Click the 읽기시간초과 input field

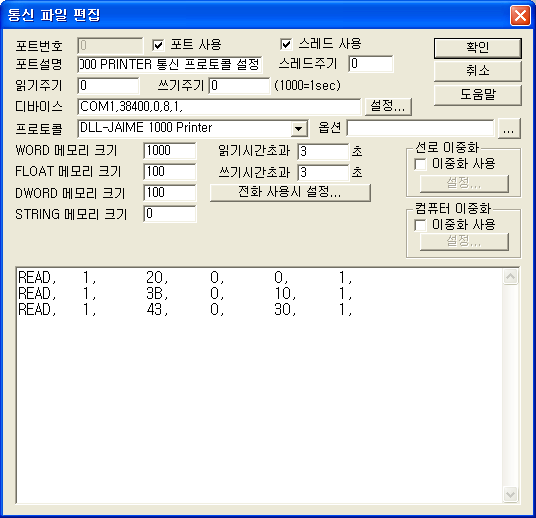(x=323, y=151)
